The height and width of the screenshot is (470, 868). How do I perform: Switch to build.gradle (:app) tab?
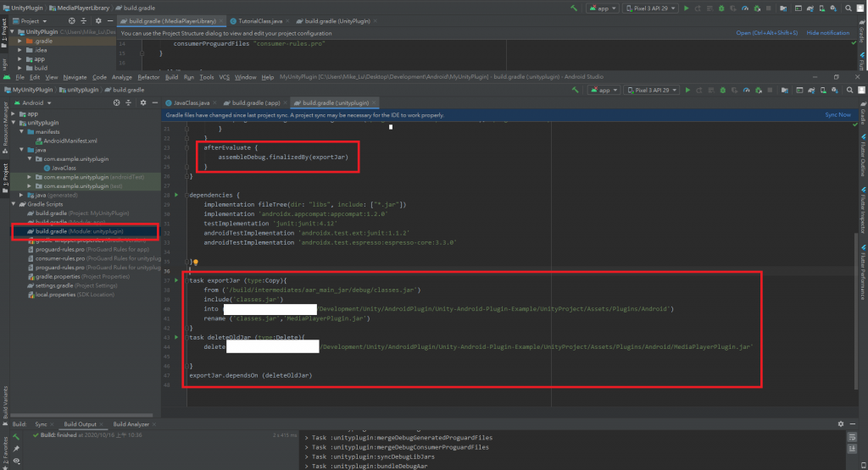click(256, 102)
